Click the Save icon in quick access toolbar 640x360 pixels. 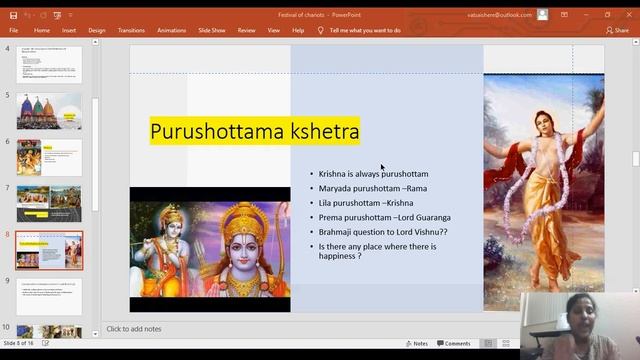tap(13, 16)
